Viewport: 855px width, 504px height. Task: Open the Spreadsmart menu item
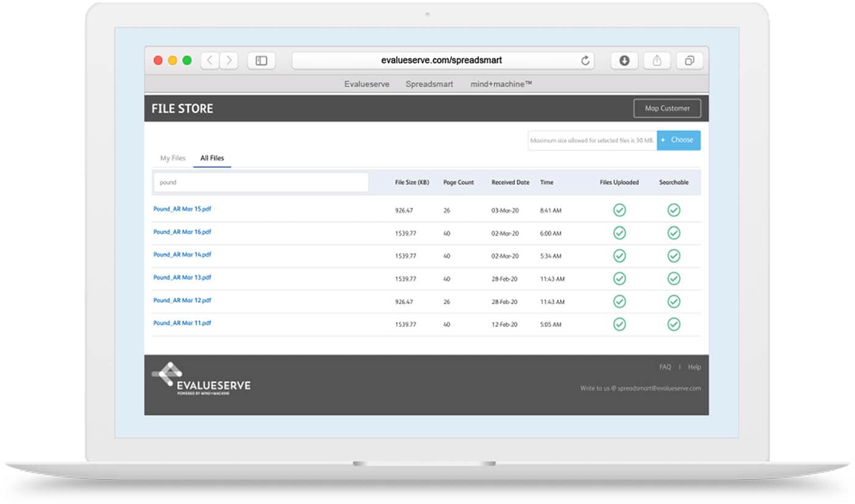(x=429, y=84)
